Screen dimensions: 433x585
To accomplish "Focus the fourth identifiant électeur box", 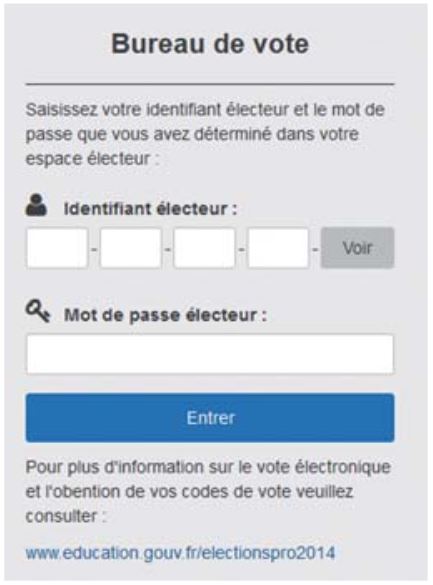I will click(x=278, y=248).
